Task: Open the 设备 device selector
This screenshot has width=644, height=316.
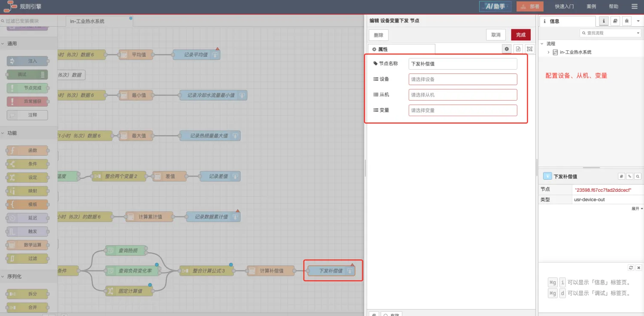Action: [463, 79]
